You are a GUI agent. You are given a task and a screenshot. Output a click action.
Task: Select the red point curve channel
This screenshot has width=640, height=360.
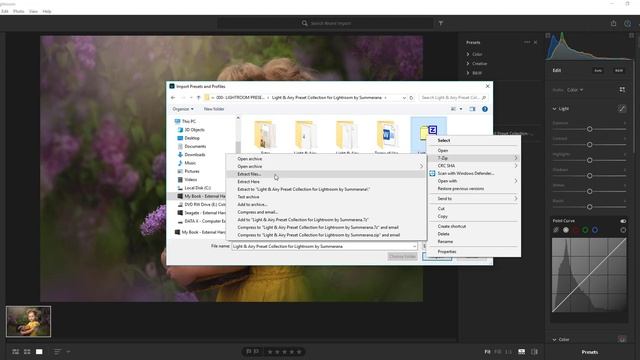tap(576, 230)
